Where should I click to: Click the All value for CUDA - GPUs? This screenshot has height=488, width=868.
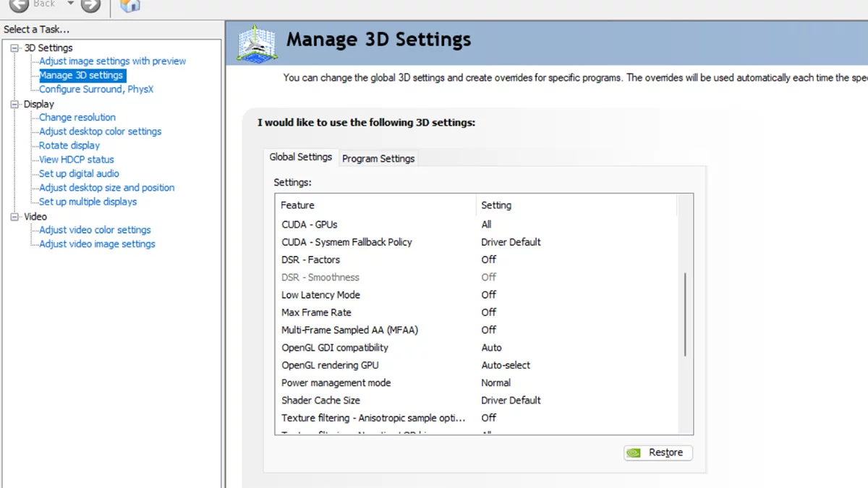point(486,224)
